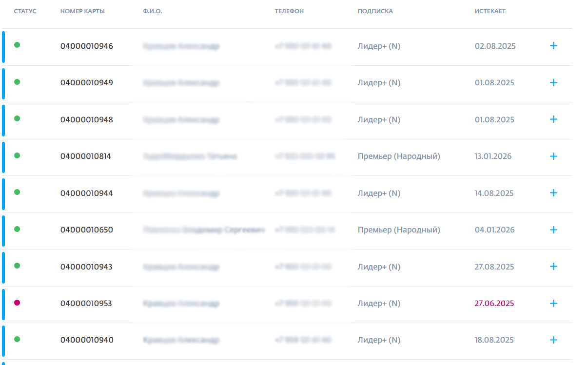Open plus icon on card 04000010948 row

(553, 119)
